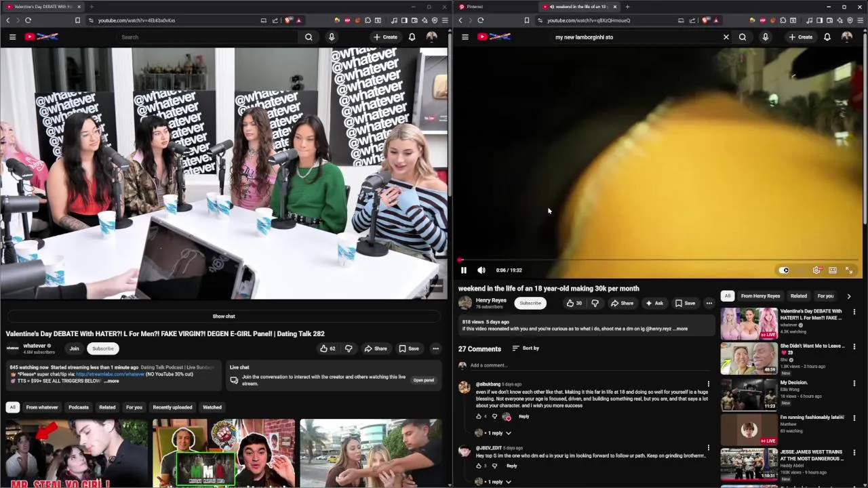Open account avatar menu in right window

coord(847,37)
